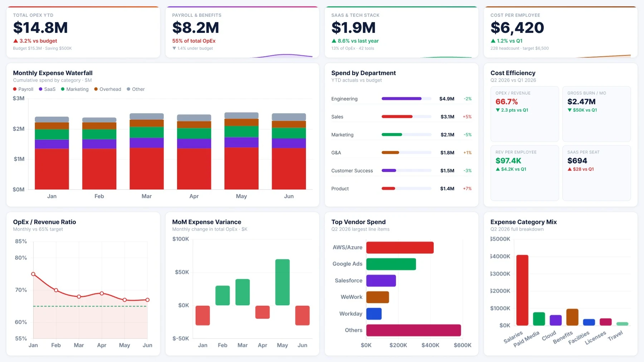644x362 pixels.
Task: Click the red triangle beside 3.2% vs budget
Action: point(15,41)
